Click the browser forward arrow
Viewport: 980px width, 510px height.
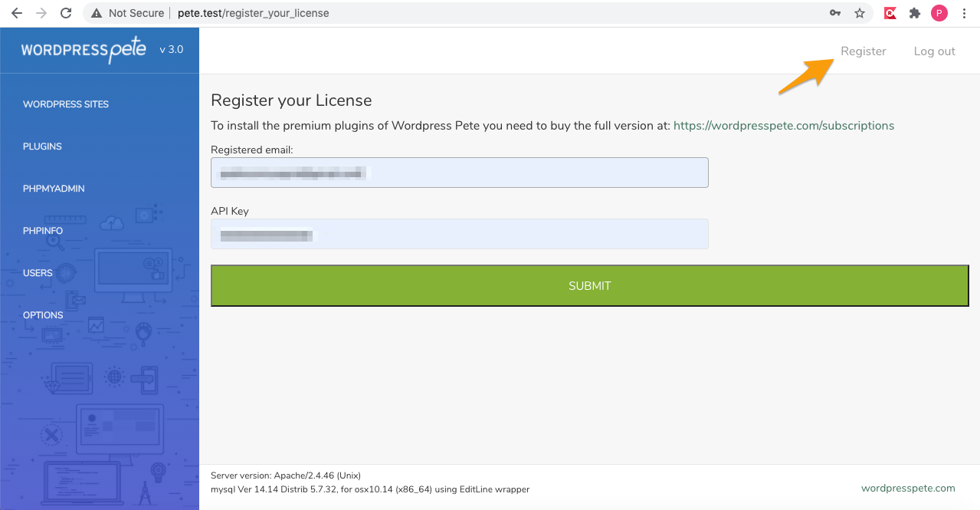[41, 13]
